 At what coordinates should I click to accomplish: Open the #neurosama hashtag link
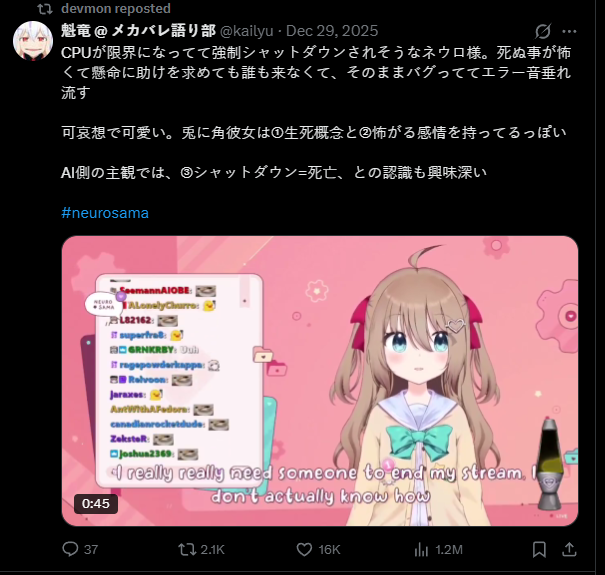click(105, 213)
